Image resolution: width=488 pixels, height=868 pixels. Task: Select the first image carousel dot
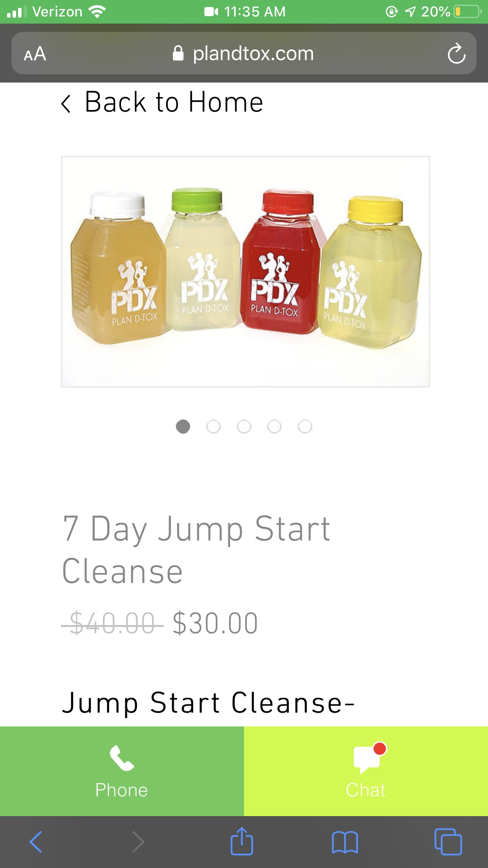183,427
